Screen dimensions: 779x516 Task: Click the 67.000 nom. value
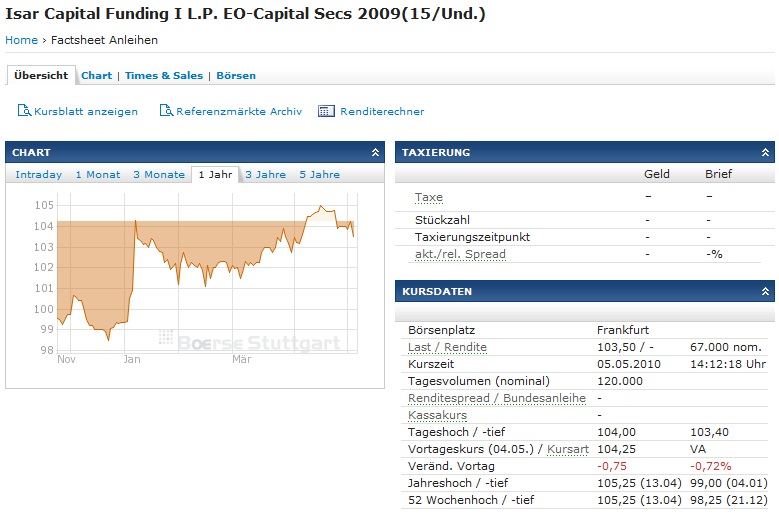point(725,347)
